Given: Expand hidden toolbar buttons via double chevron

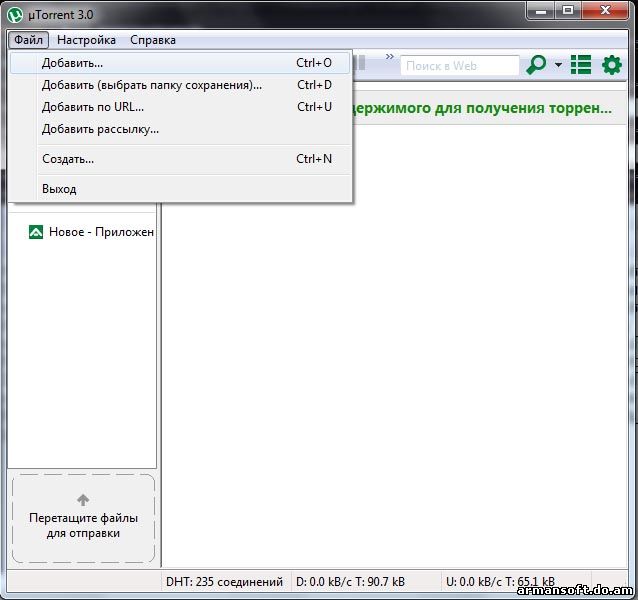Looking at the screenshot, I should point(389,56).
